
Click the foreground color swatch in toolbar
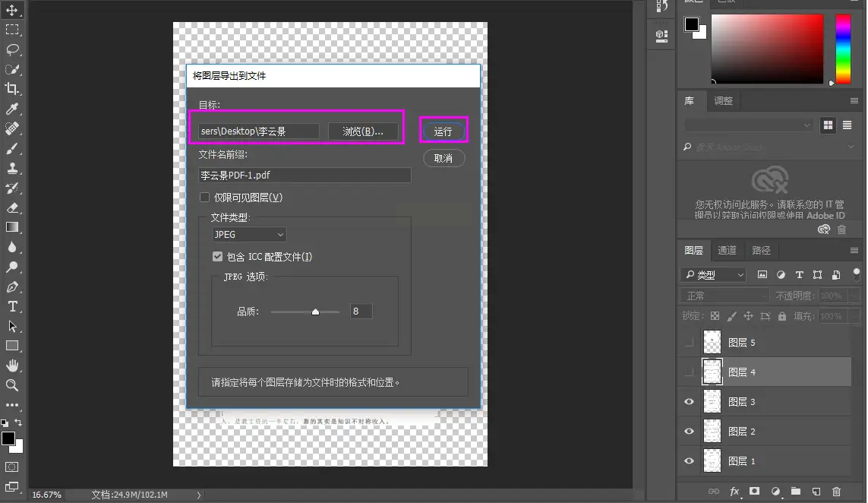8,438
